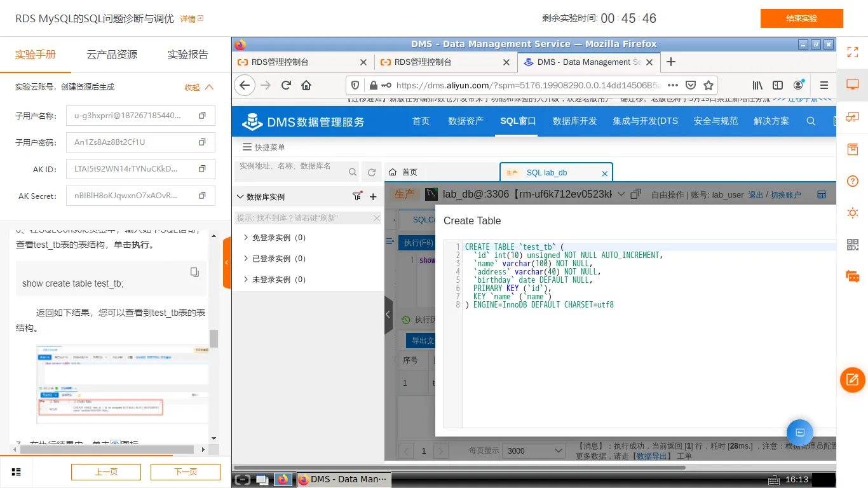Image resolution: width=868 pixels, height=488 pixels.
Task: Open the 数据资产 nav item
Action: coord(466,121)
